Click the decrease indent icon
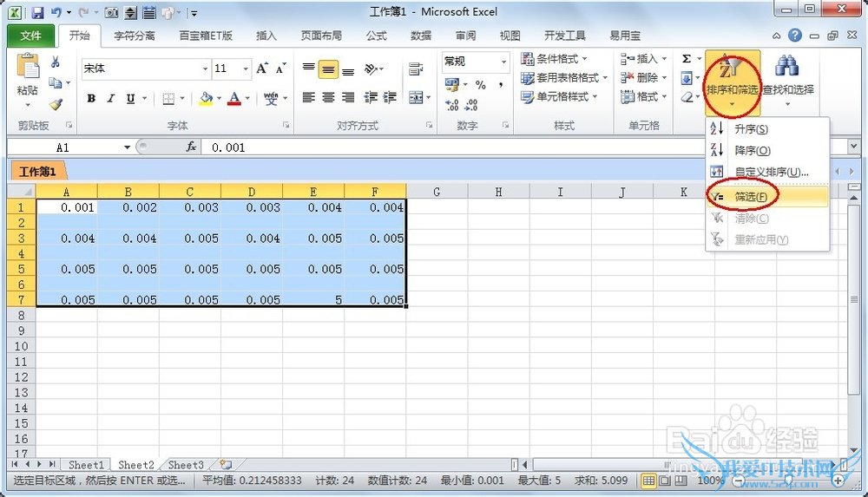This screenshot has height=497, width=868. 371,97
